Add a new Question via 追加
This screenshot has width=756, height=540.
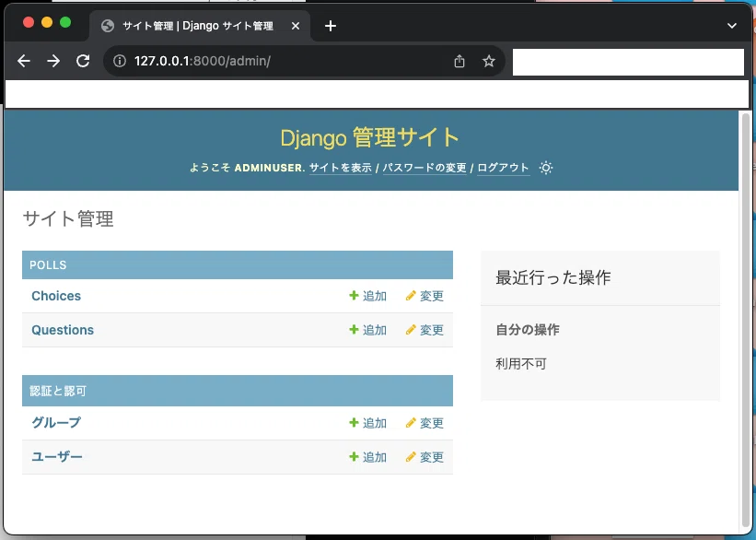(368, 330)
